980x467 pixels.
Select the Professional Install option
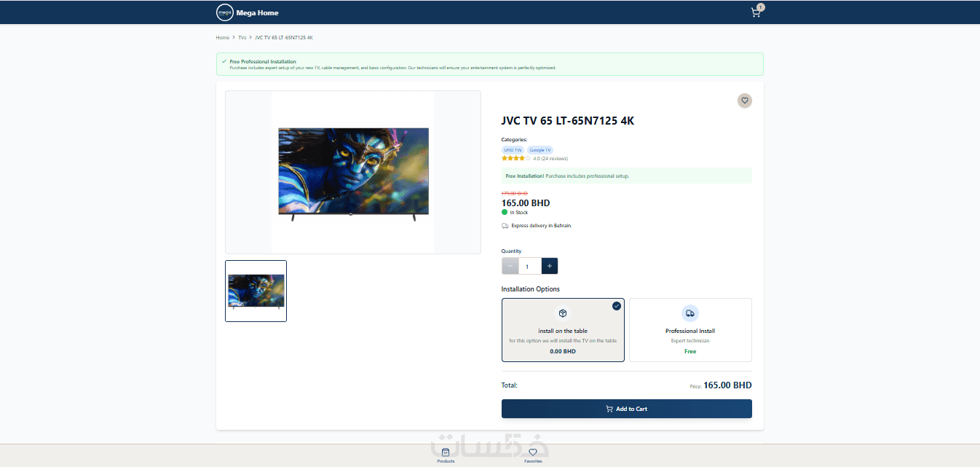[690, 330]
